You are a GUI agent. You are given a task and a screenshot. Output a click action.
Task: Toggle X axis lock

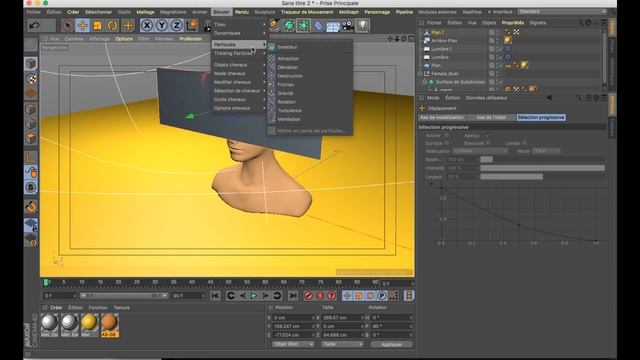(x=147, y=26)
